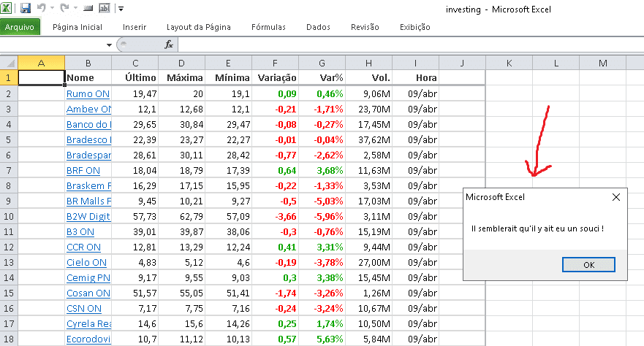Click the formula bar input field
The width and height of the screenshot is (644, 346).
pos(402,45)
